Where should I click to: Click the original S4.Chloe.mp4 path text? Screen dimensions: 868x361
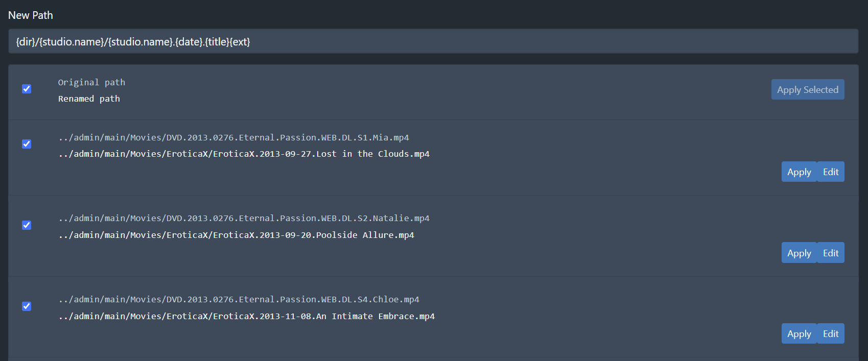coord(239,300)
